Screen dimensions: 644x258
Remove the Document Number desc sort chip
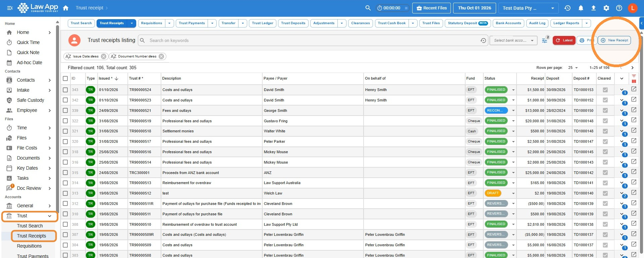click(x=161, y=56)
